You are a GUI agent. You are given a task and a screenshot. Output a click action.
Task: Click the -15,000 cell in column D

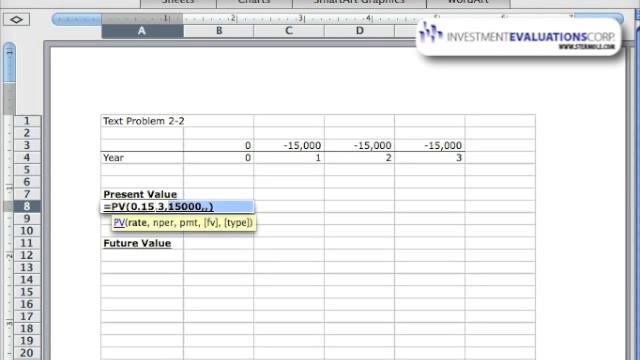(x=359, y=145)
